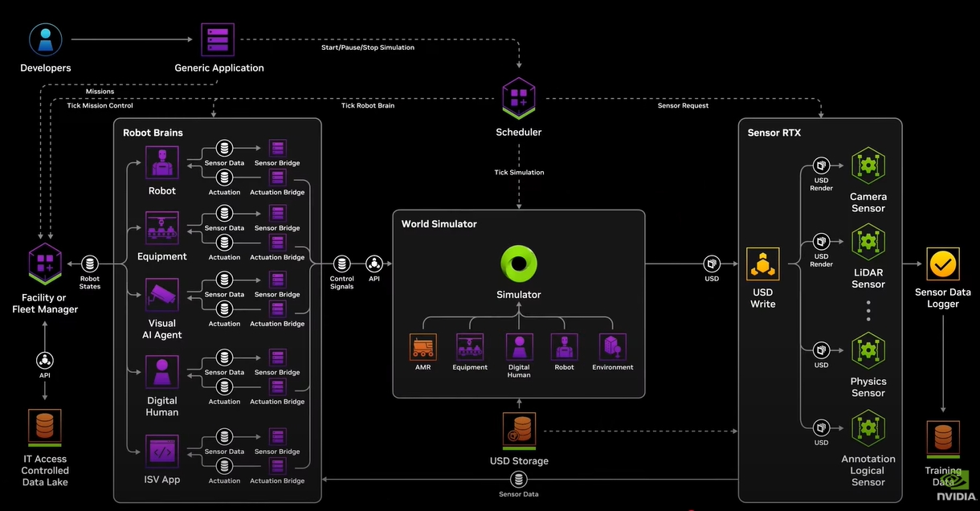Click Sensor Bridge icon in Robot row
980x511 pixels.
point(277,148)
